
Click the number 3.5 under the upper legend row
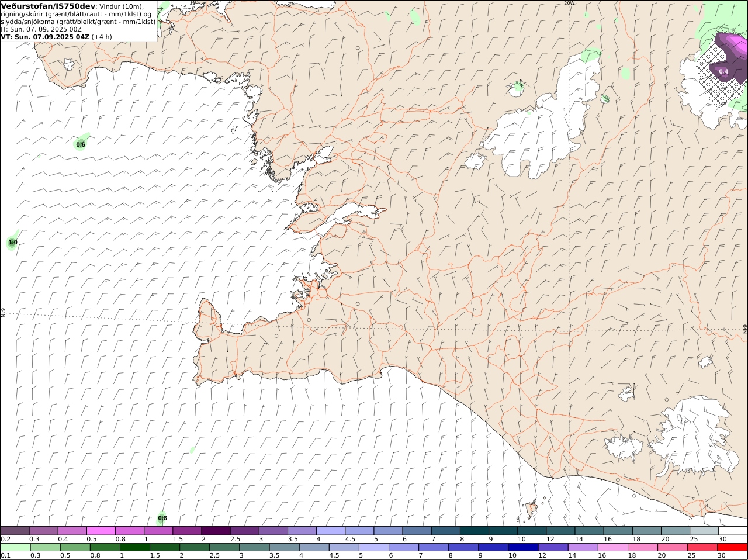(293, 539)
